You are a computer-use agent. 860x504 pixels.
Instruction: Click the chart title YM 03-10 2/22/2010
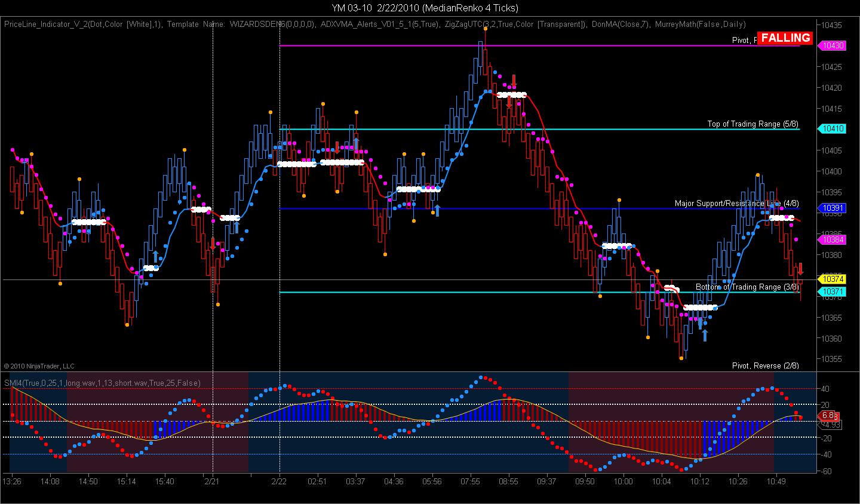(425, 8)
